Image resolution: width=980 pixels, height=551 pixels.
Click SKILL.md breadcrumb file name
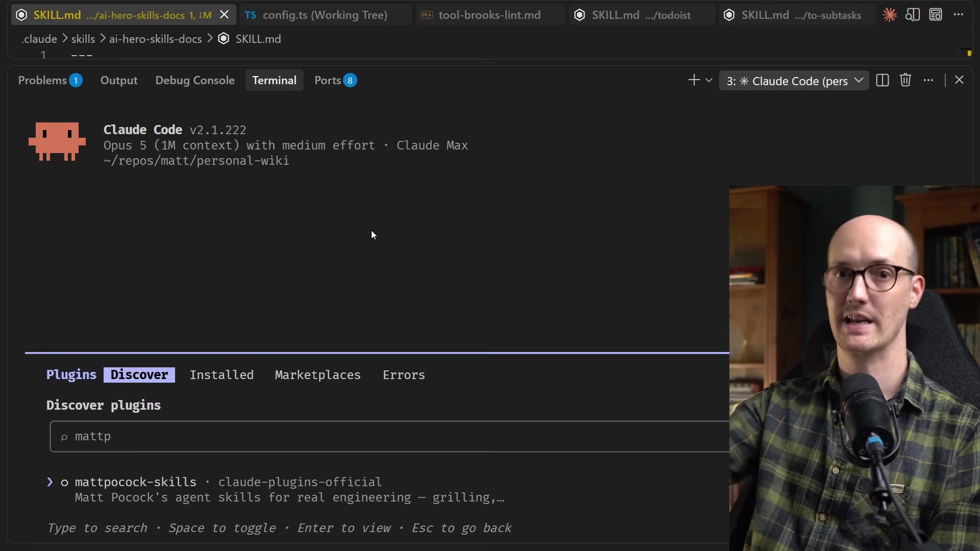click(258, 39)
